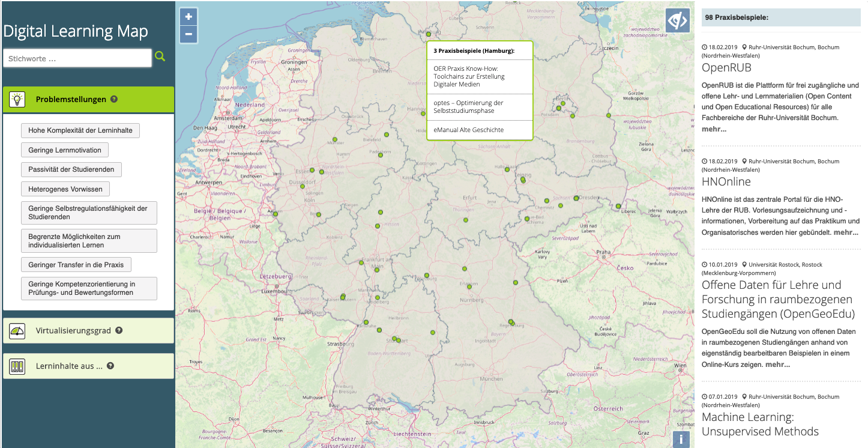
Task: Toggle the map visibility eye icon
Action: pos(677,21)
